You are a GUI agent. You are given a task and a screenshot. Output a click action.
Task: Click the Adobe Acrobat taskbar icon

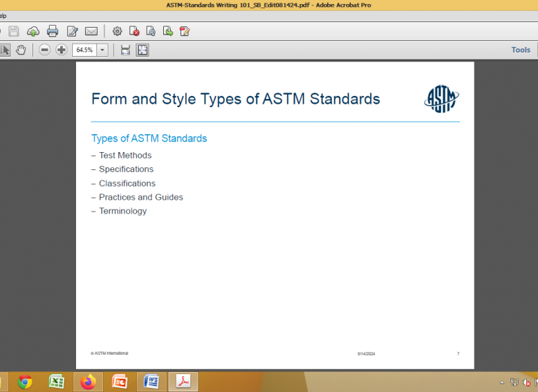[x=183, y=382]
